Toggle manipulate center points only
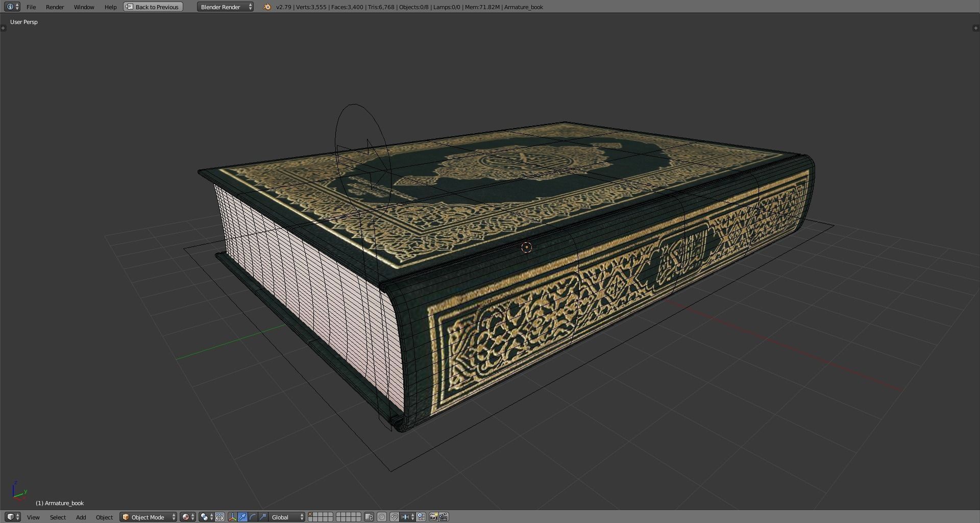This screenshot has width=980, height=523. coord(219,517)
